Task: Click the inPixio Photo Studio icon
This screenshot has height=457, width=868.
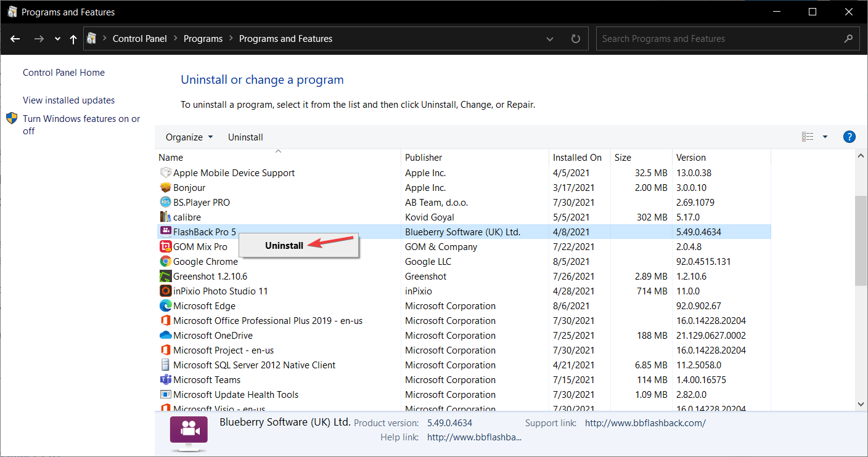Action: [165, 291]
